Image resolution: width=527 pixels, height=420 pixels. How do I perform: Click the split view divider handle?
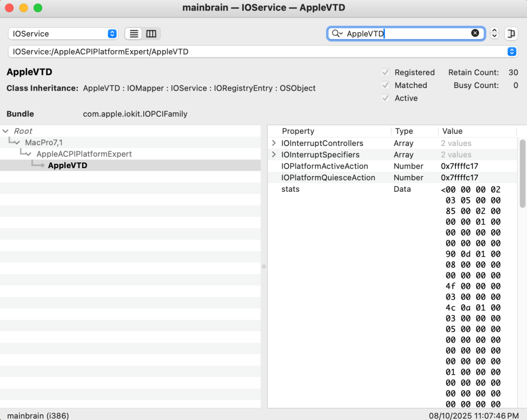coord(264,267)
